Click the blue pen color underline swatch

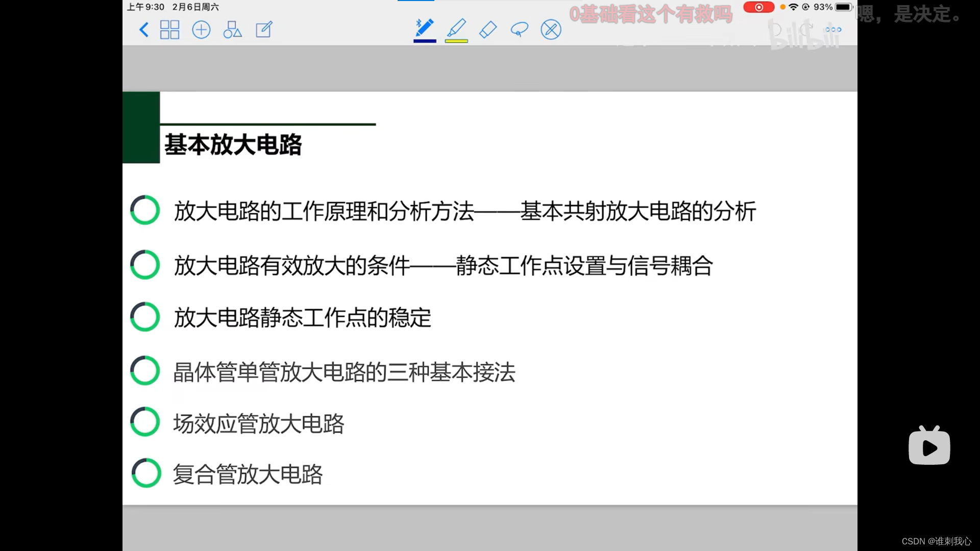point(425,41)
